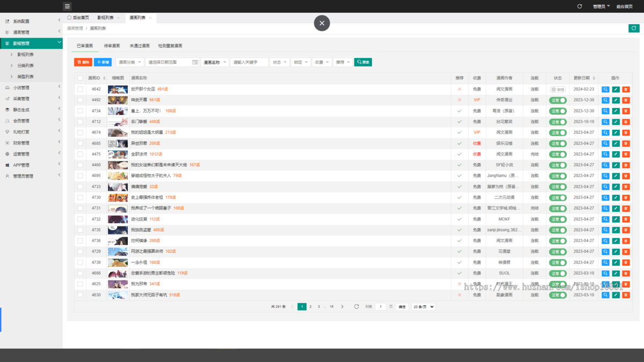Viewport: 644px width, 362px height.
Task: Toggle the 正常 status switch for row 4492
Action: [x=558, y=100]
